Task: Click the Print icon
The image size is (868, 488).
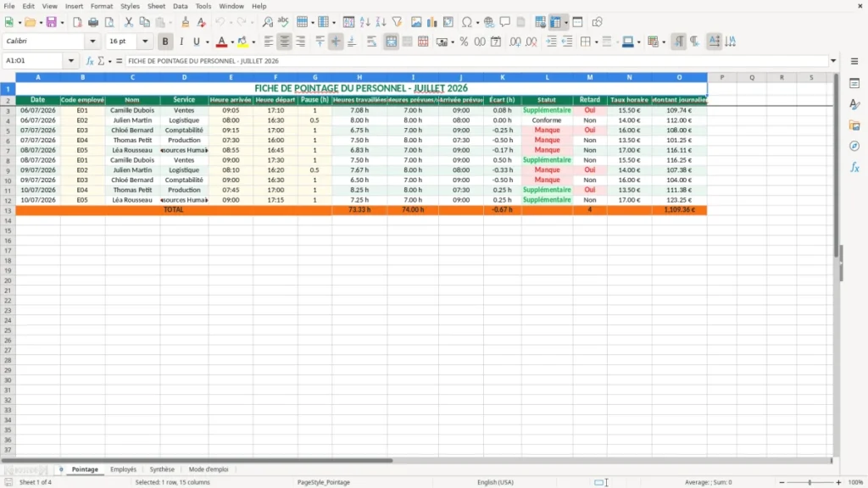Action: click(x=93, y=22)
